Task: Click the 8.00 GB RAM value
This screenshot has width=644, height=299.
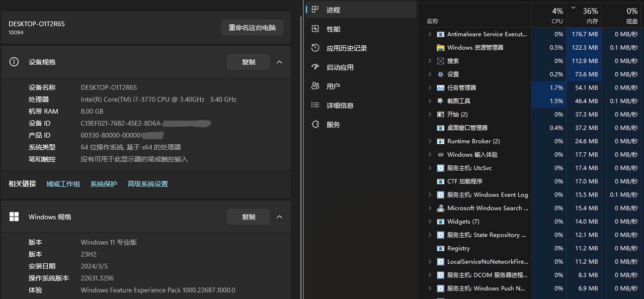Action: (92, 112)
